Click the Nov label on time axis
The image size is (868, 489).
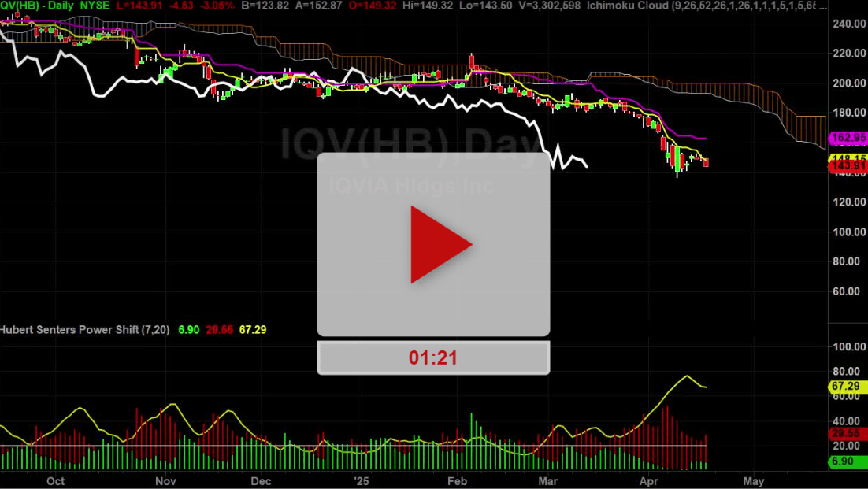pos(165,480)
